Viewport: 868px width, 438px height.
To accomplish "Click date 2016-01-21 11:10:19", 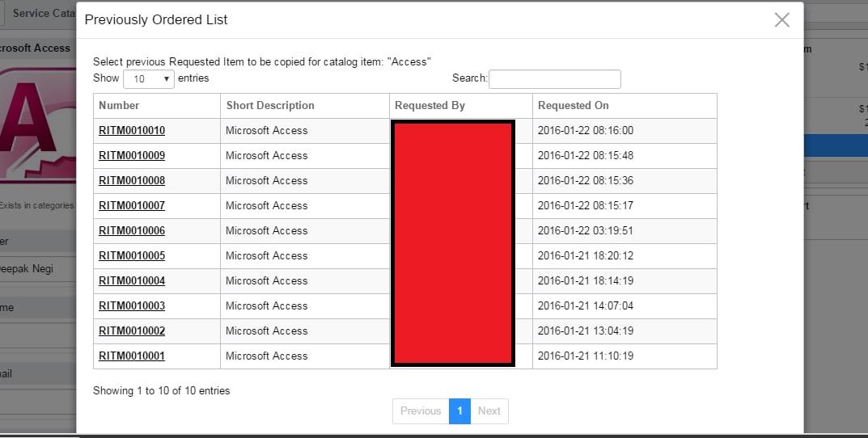I will pyautogui.click(x=586, y=356).
